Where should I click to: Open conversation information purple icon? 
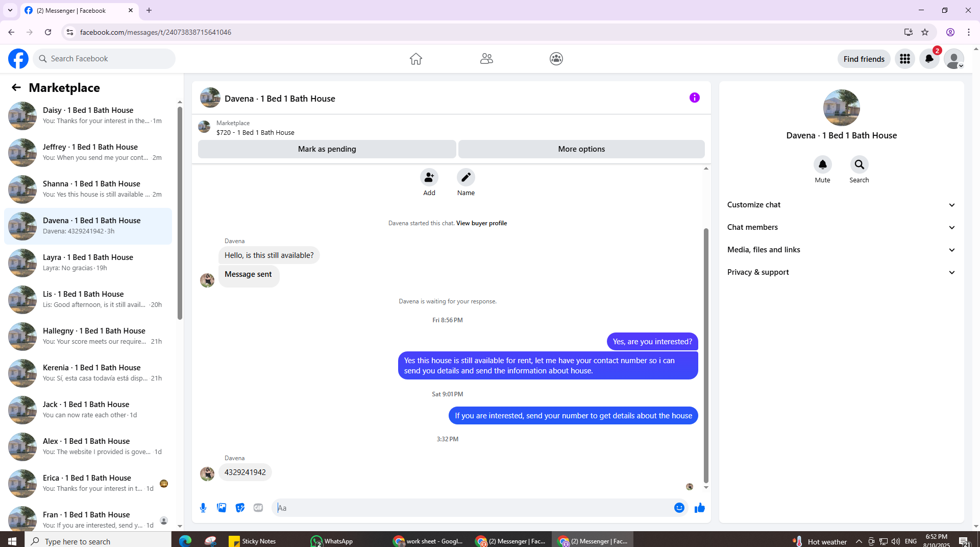695,98
